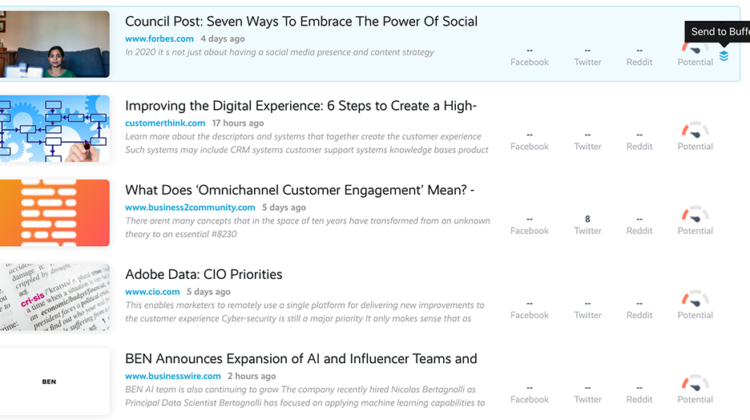Open 'Improving the Digital Experience' article title

coord(301,106)
